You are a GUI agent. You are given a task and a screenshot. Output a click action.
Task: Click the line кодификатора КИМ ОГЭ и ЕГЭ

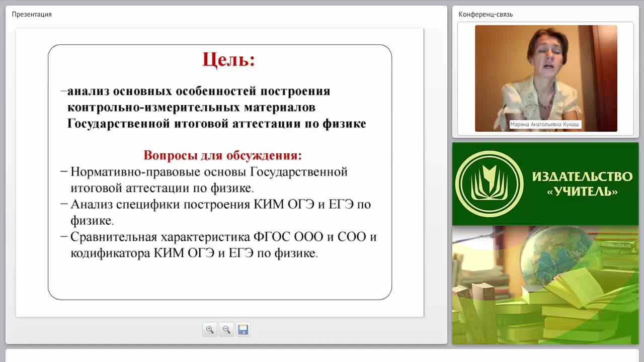(194, 253)
